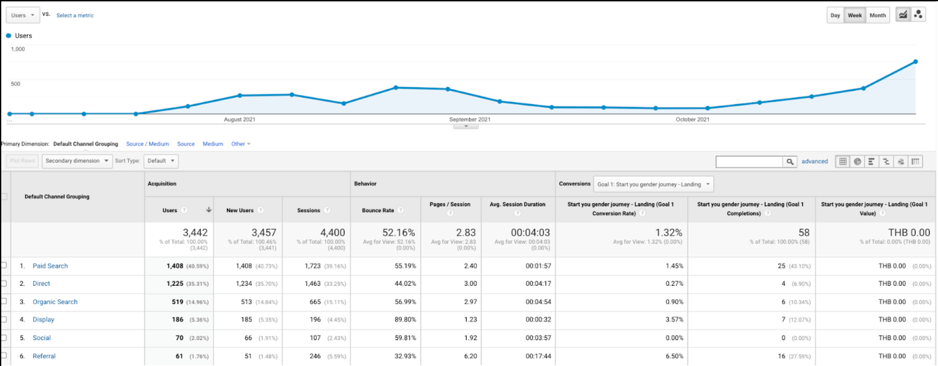Open the motion chart view icon
The height and width of the screenshot is (366, 938).
tap(918, 15)
